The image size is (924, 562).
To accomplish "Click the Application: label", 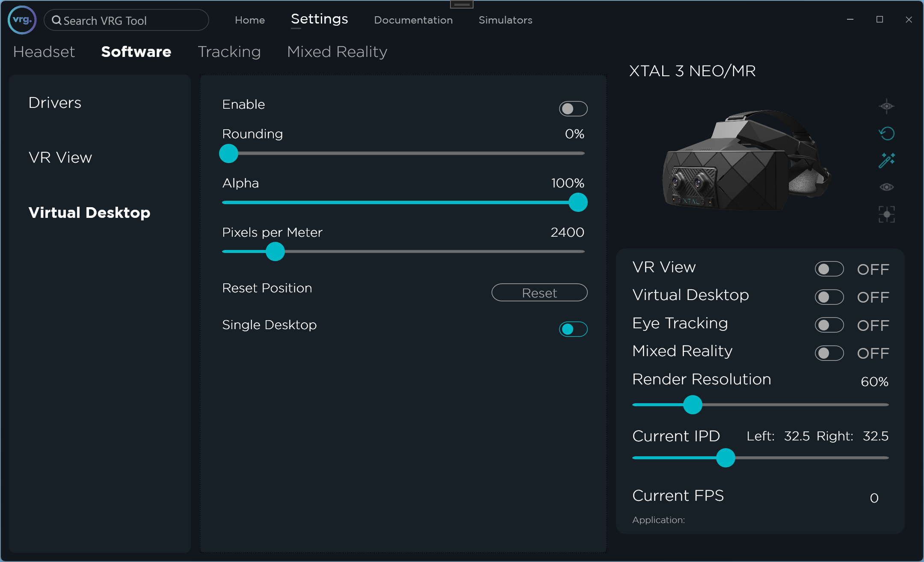I will [x=658, y=520].
